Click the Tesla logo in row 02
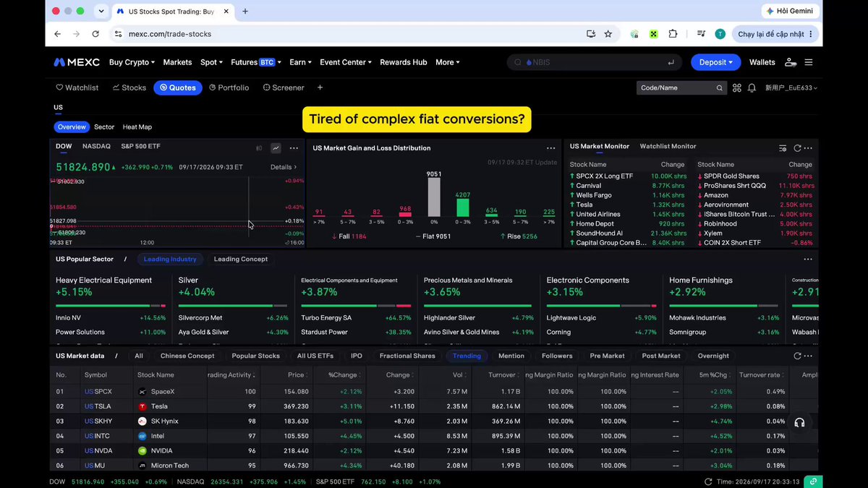 (142, 406)
